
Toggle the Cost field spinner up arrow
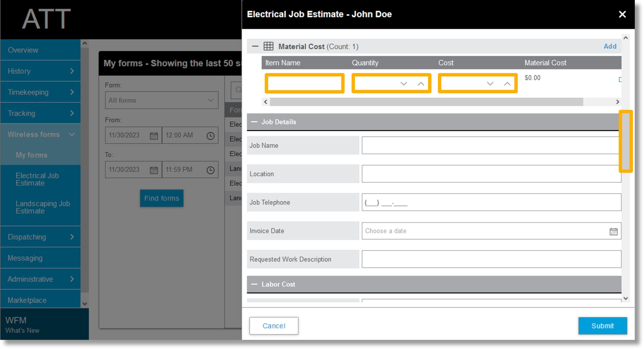507,83
